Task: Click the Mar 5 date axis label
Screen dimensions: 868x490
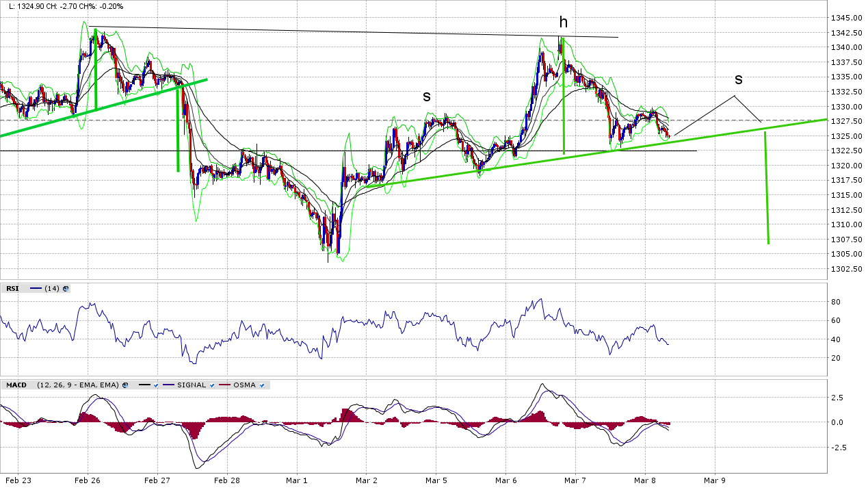Action: click(x=436, y=481)
